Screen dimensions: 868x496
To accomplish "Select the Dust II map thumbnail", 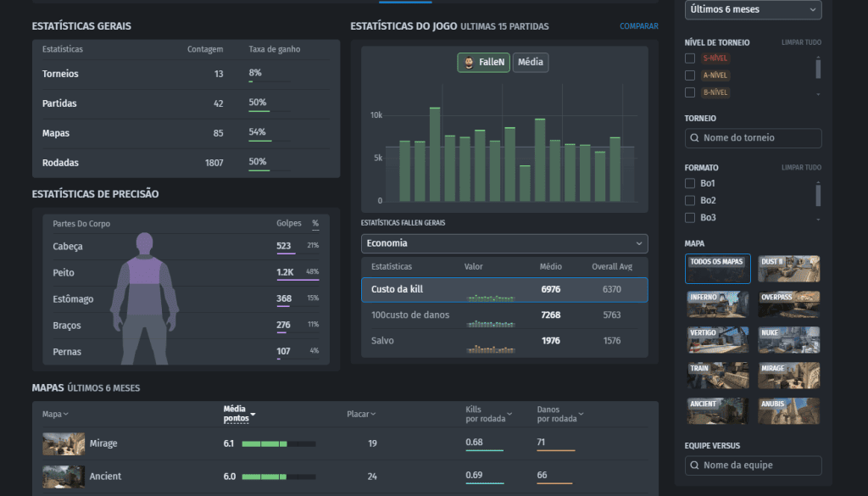I will tap(788, 269).
